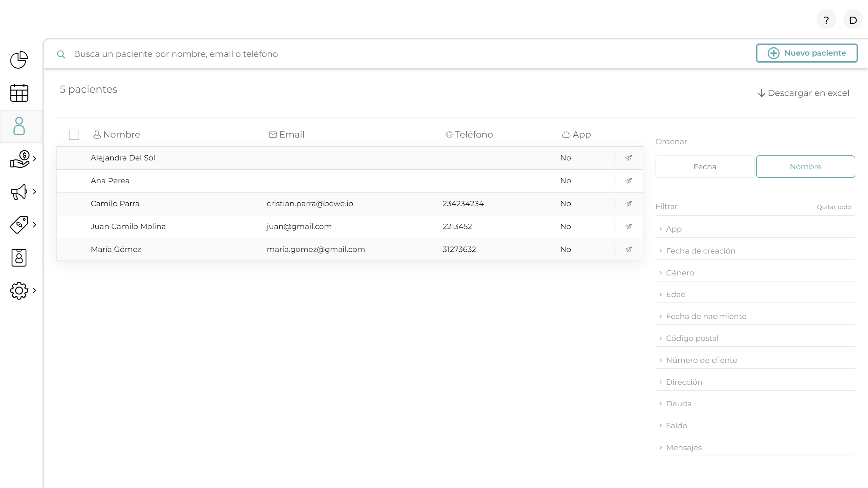868x488 pixels.
Task: Open the marketing megaphone icon
Action: (x=19, y=192)
